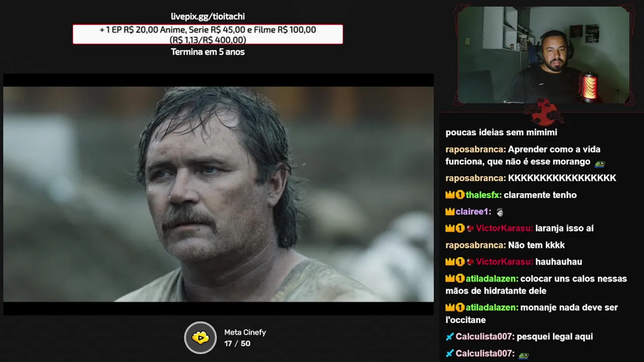This screenshot has height=362, width=644.
Task: Click the '(R$ 1,13/R$ 400,00)' amount text
Action: tap(208, 40)
